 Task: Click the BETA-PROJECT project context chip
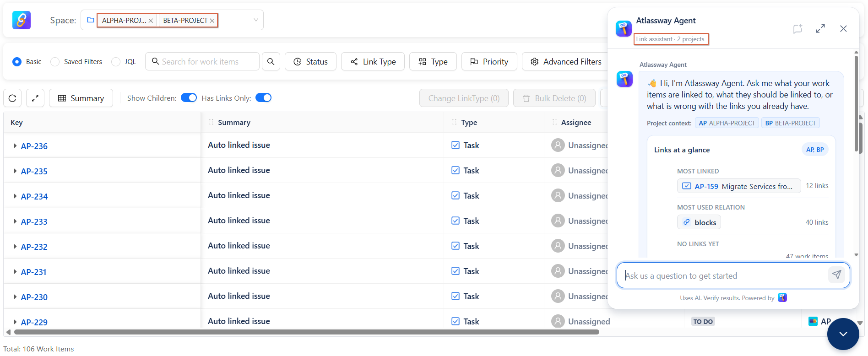[791, 123]
